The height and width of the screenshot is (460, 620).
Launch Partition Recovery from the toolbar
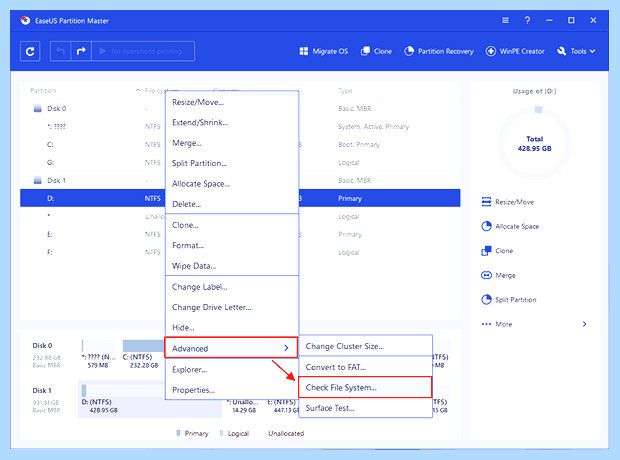pos(439,51)
